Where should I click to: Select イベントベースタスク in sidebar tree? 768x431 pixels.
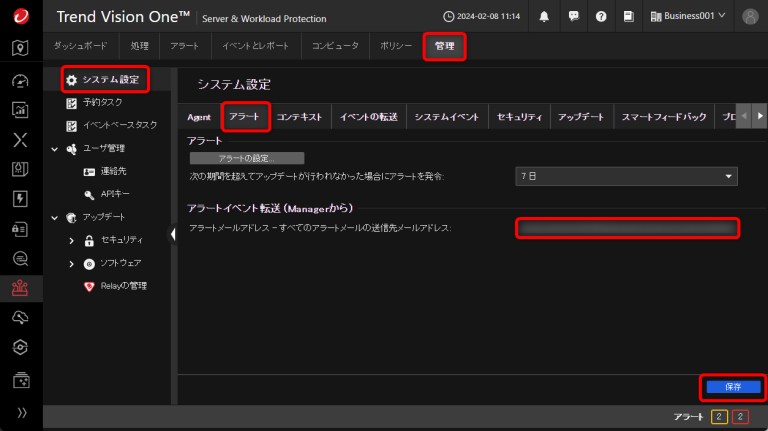tap(120, 125)
